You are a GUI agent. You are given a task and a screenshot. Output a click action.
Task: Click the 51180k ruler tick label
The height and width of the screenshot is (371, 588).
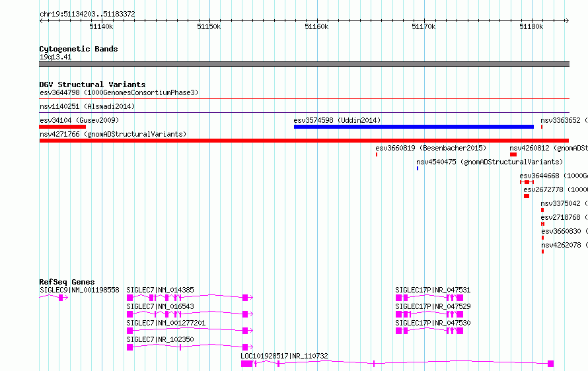click(531, 26)
